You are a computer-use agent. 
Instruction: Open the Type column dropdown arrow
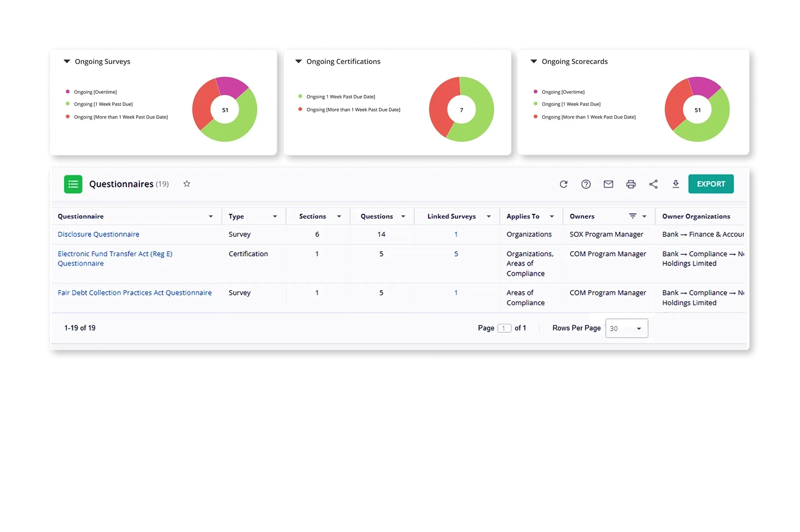point(275,217)
